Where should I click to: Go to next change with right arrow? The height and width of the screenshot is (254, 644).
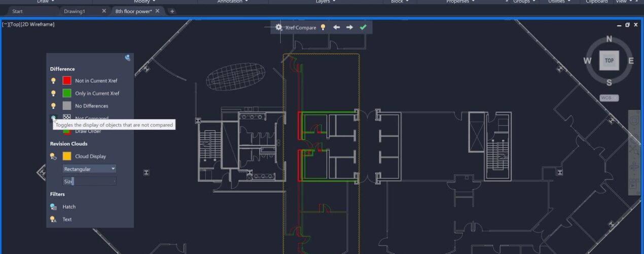[349, 27]
